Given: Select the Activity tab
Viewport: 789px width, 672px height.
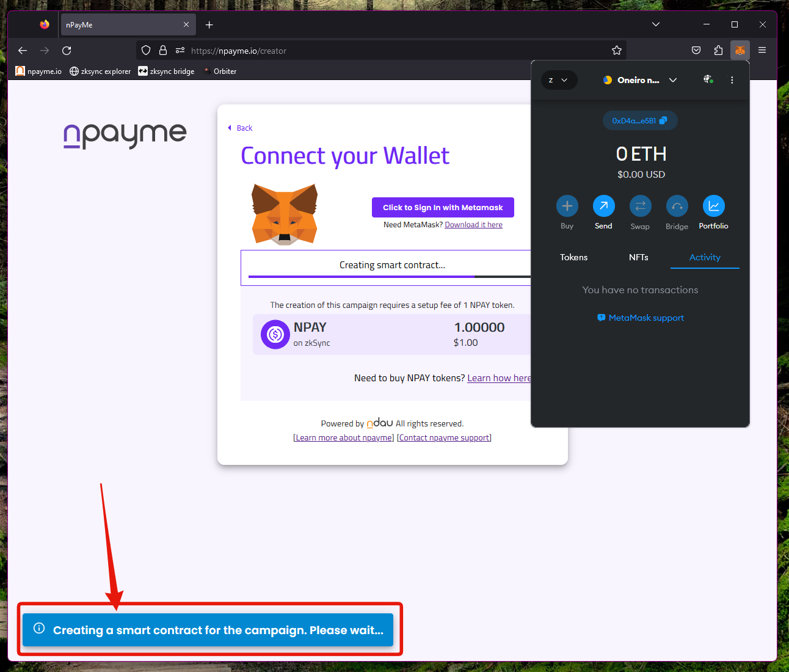Looking at the screenshot, I should [705, 257].
